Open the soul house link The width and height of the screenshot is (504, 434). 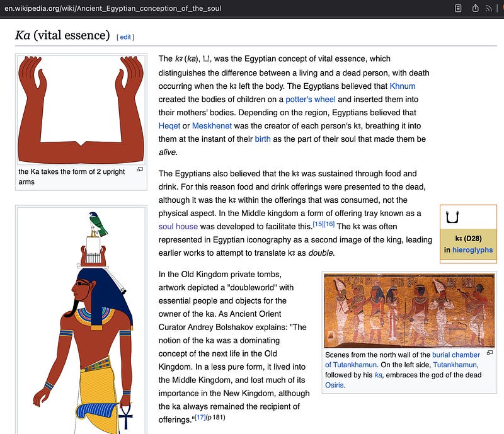pos(178,226)
